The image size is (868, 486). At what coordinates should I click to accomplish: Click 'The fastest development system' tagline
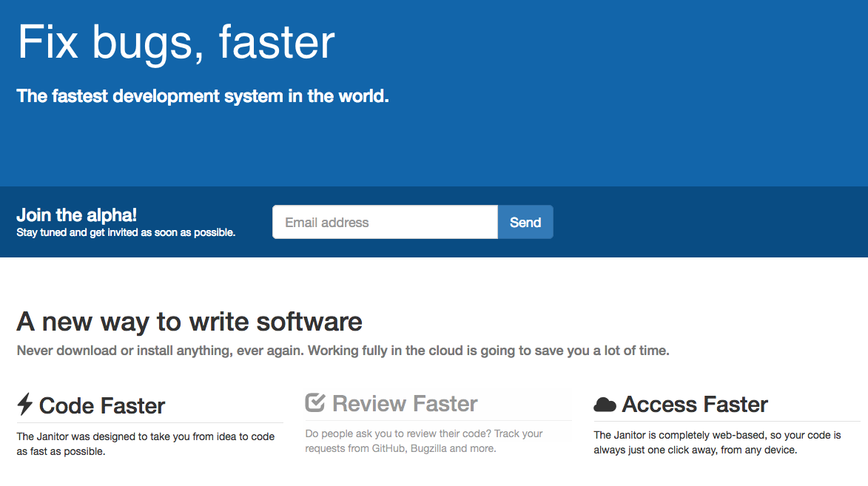202,96
